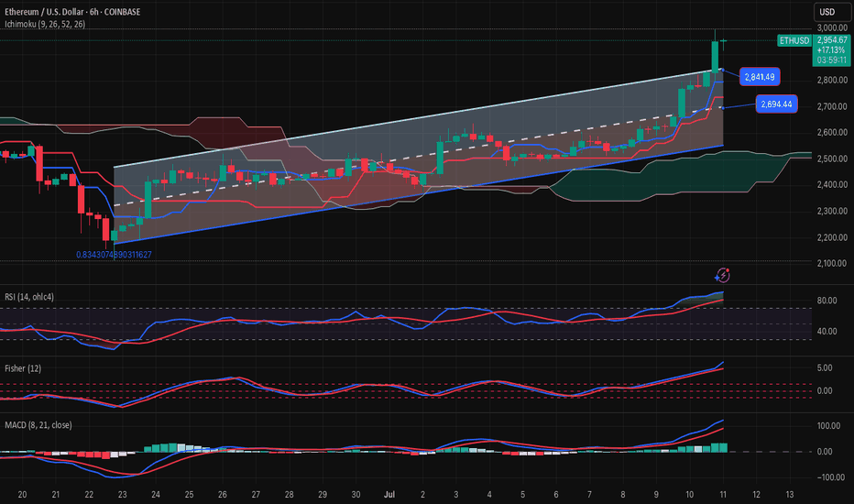Click the ETHUSD price scale tag
854x504 pixels.
click(x=794, y=40)
